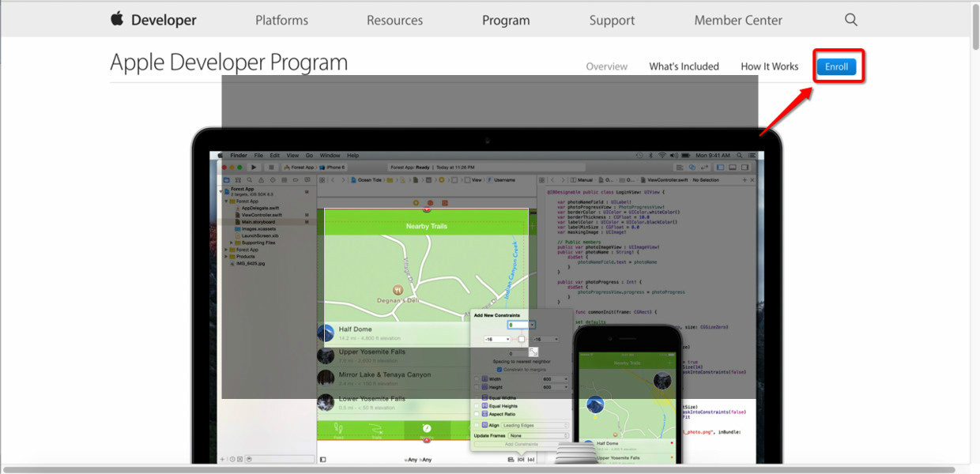Select the search navigator magnifier icon
980x474 pixels.
250,180
